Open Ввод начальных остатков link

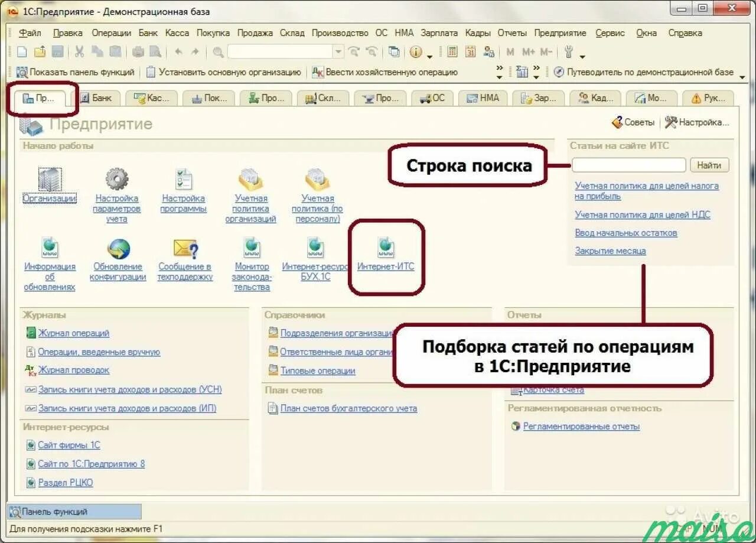click(x=626, y=233)
